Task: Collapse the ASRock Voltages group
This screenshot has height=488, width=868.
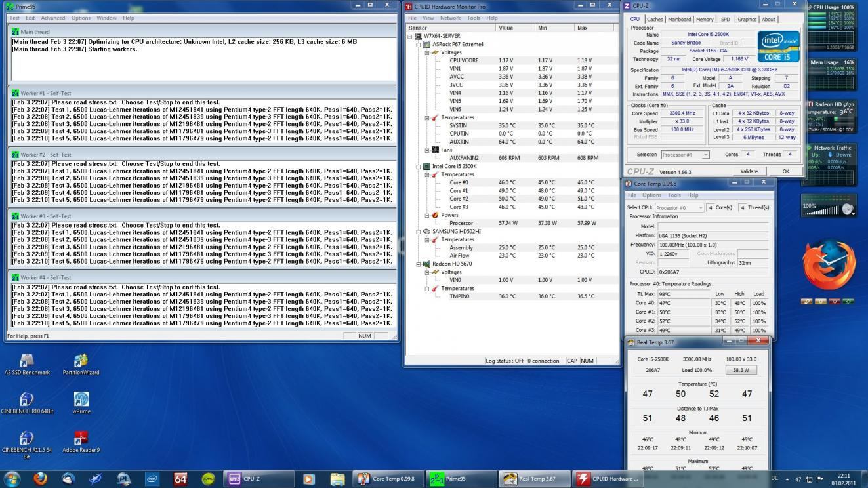Action: 426,52
